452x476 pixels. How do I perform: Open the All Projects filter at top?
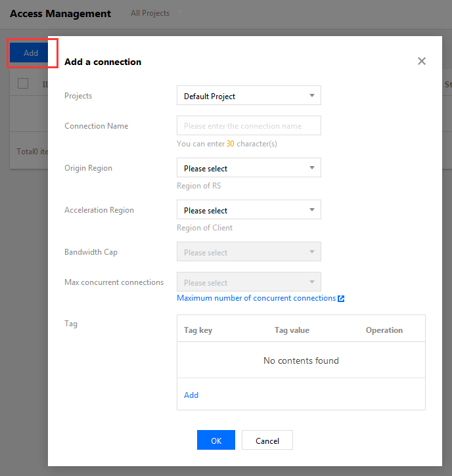[x=156, y=13]
